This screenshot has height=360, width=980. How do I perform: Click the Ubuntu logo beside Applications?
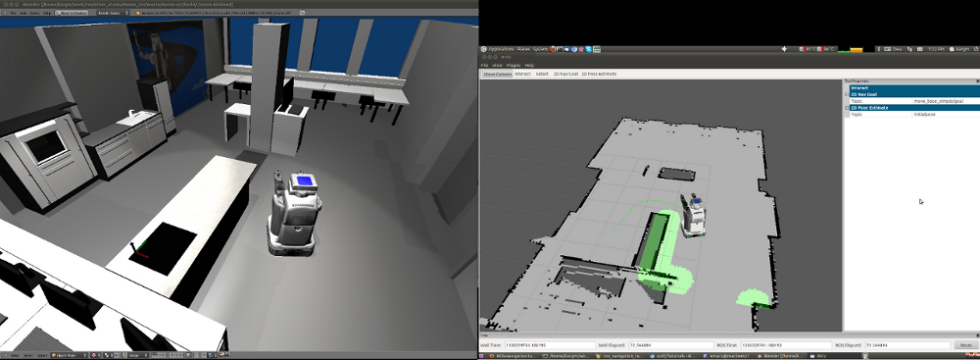tap(484, 49)
